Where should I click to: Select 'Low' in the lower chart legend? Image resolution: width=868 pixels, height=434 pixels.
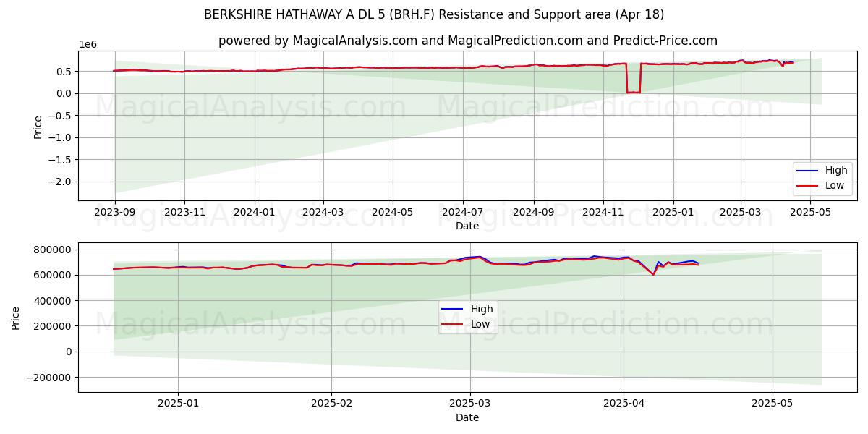(x=480, y=324)
